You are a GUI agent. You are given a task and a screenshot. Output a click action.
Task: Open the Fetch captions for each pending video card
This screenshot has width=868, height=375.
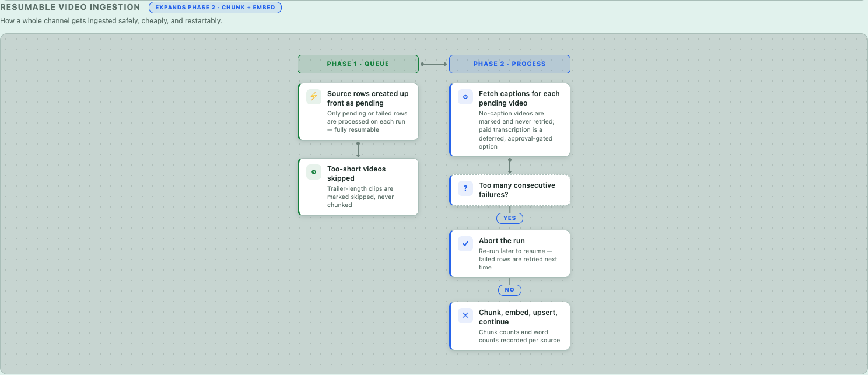pyautogui.click(x=510, y=120)
